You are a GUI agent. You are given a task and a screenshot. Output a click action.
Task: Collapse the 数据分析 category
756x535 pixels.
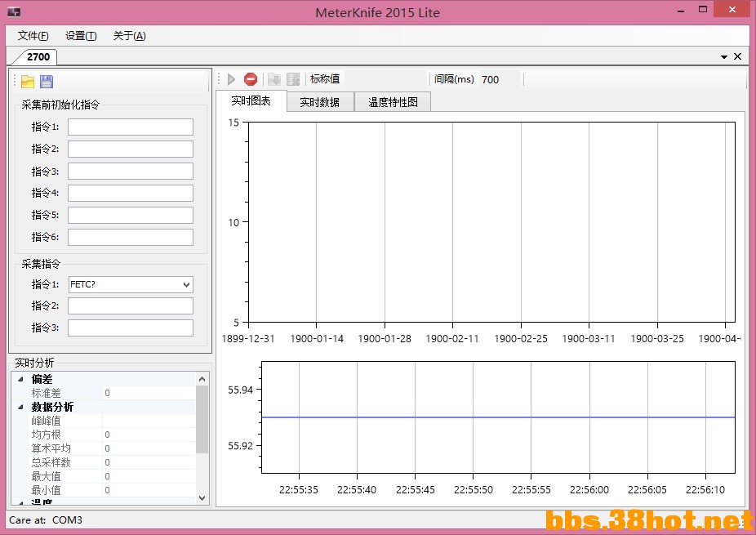pyautogui.click(x=20, y=407)
